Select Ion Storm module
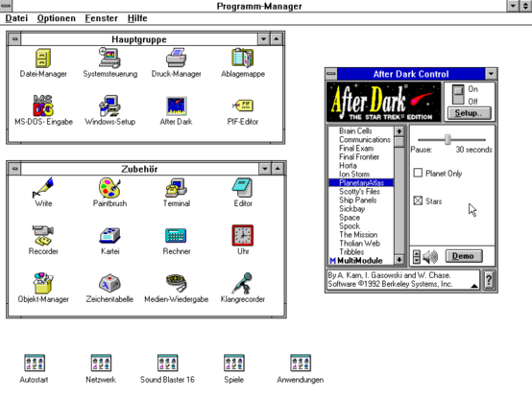This screenshot has width=532, height=399. click(x=354, y=174)
